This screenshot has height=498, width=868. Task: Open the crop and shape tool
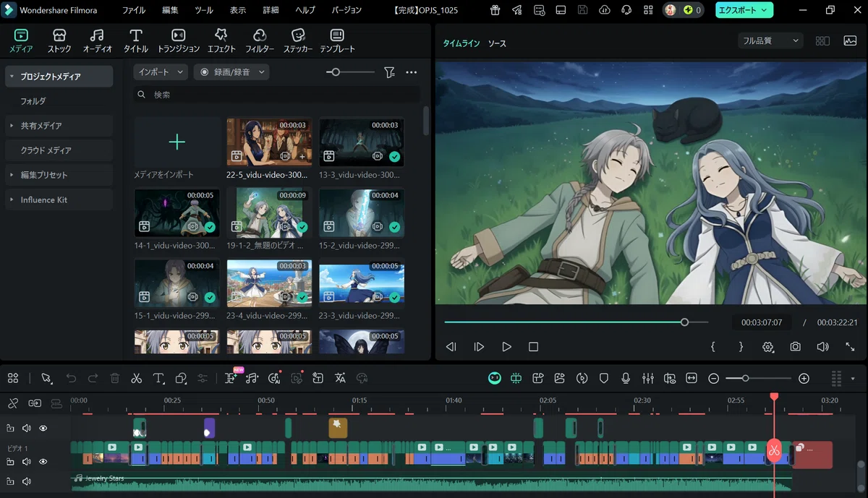click(181, 378)
